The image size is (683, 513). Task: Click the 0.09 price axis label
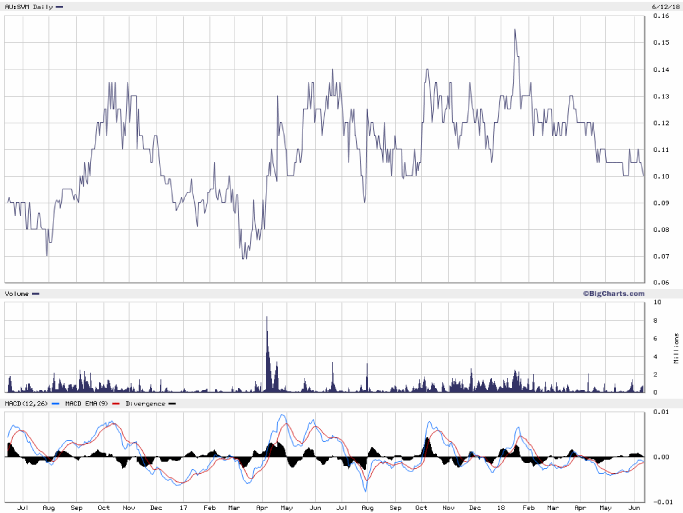[661, 203]
